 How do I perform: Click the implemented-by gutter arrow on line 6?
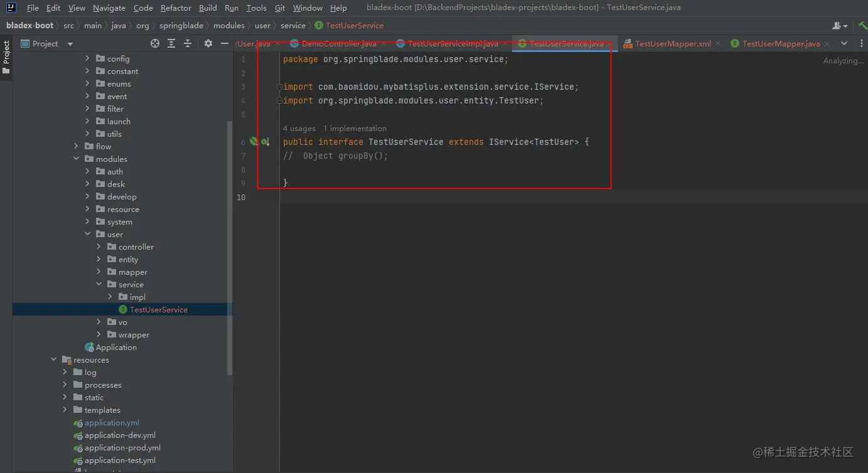click(x=265, y=142)
